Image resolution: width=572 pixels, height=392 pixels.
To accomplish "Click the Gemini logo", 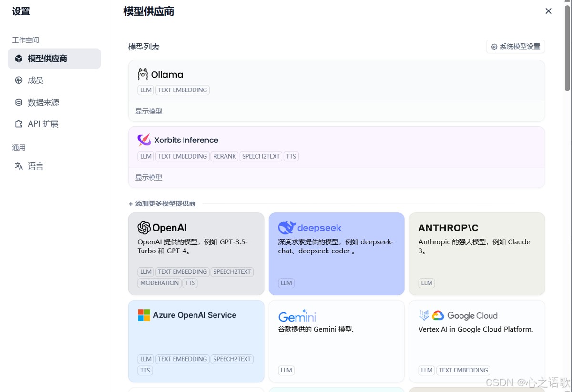I will tap(297, 316).
